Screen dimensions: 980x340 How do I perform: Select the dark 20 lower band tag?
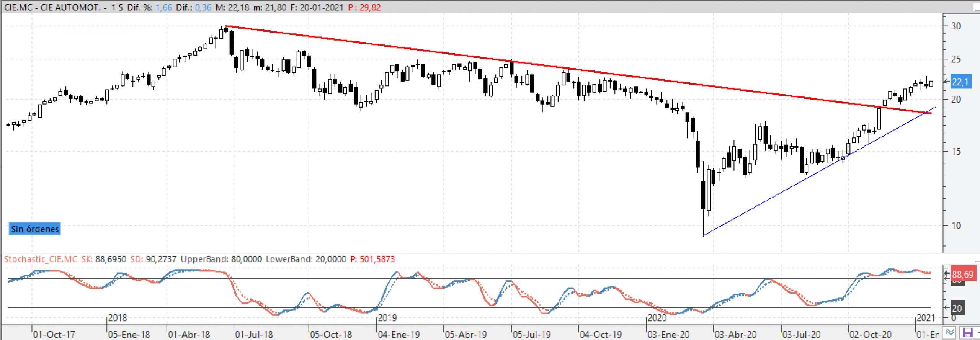[957, 308]
